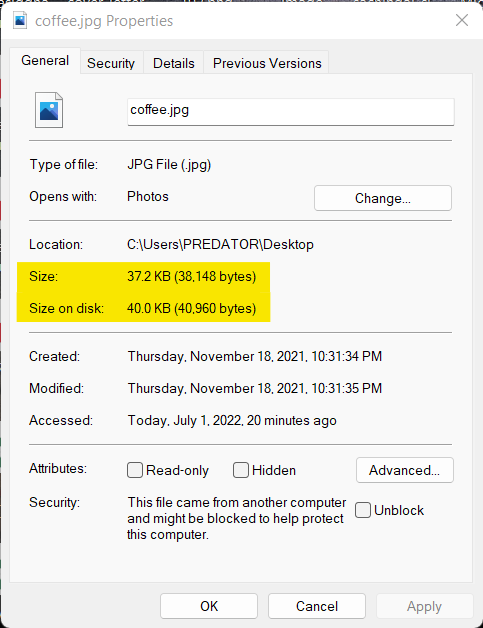
Task: Enable the Read-only attribute checkbox
Action: pos(135,470)
